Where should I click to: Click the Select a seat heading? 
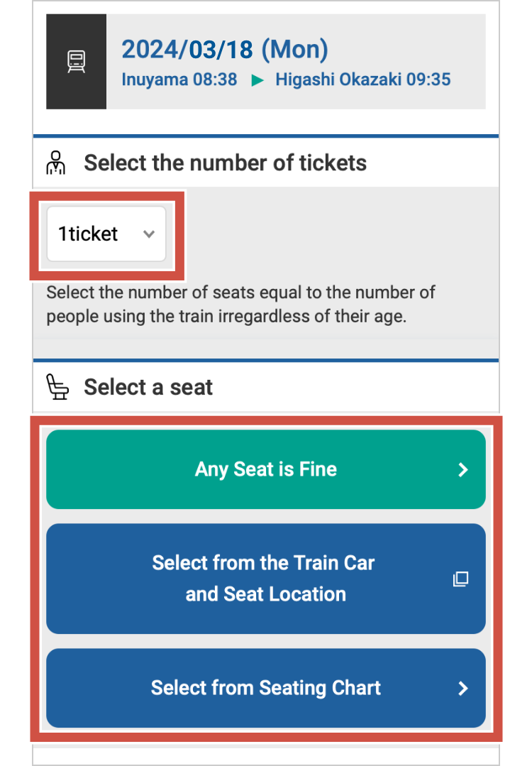[x=148, y=388]
